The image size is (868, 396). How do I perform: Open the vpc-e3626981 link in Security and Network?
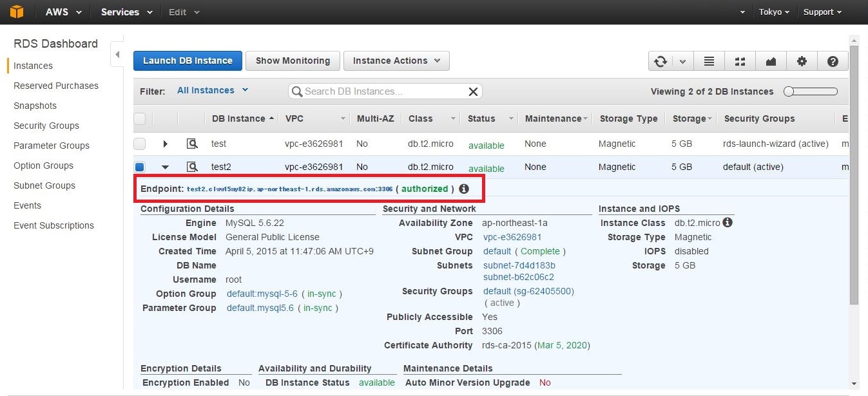click(x=512, y=237)
